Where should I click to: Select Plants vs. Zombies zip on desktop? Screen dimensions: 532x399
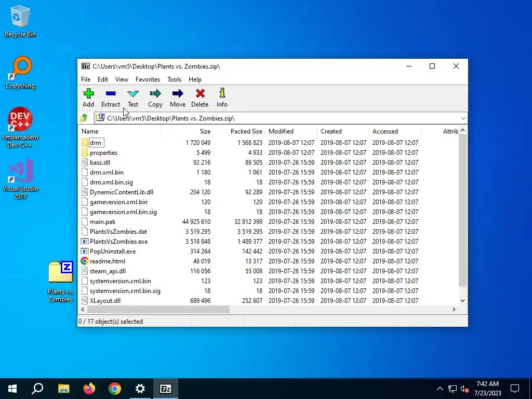click(x=60, y=282)
